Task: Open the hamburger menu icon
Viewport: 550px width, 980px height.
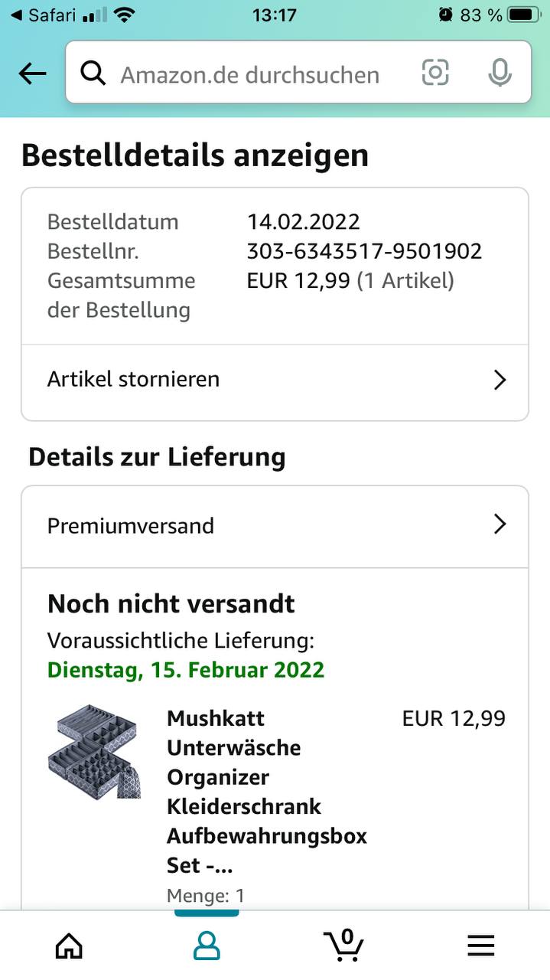Action: (480, 946)
